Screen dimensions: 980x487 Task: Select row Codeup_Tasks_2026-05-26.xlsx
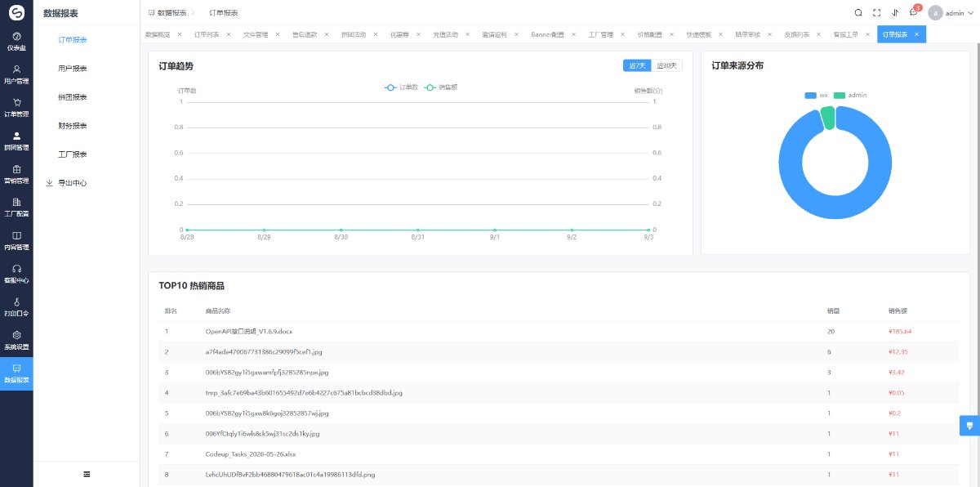tap(559, 454)
